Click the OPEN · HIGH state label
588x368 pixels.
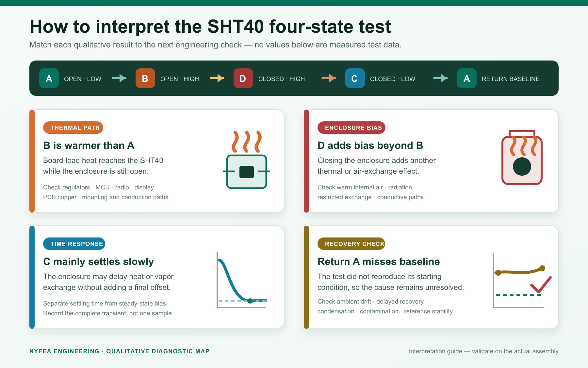pos(180,79)
